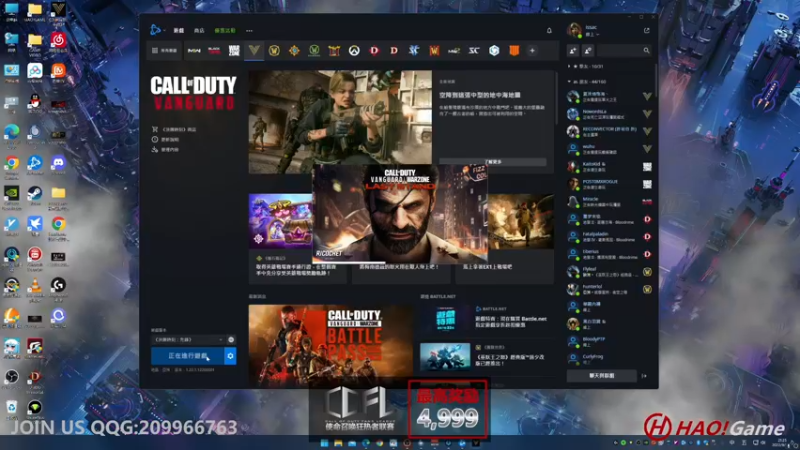Image resolution: width=800 pixels, height=450 pixels.
Task: Open Discord desktop shortcut
Action: 59,165
